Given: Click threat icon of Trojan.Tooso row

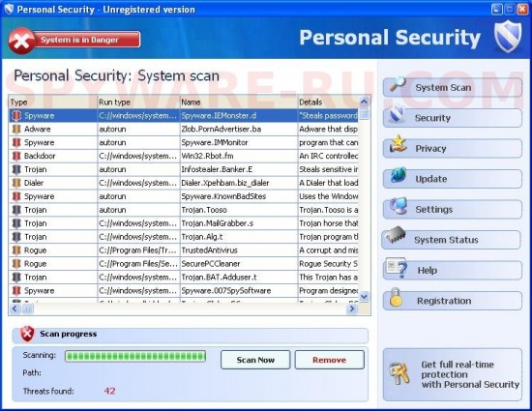Looking at the screenshot, I should pos(15,210).
